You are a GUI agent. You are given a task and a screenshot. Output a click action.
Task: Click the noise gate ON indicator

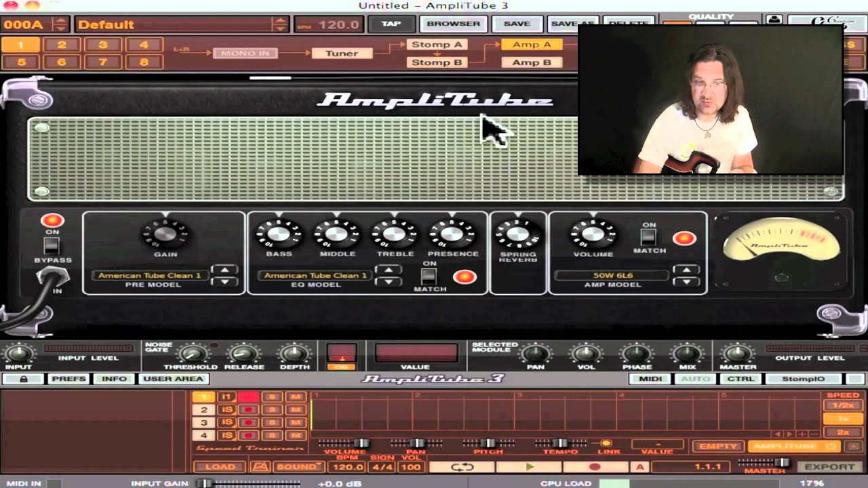(342, 367)
